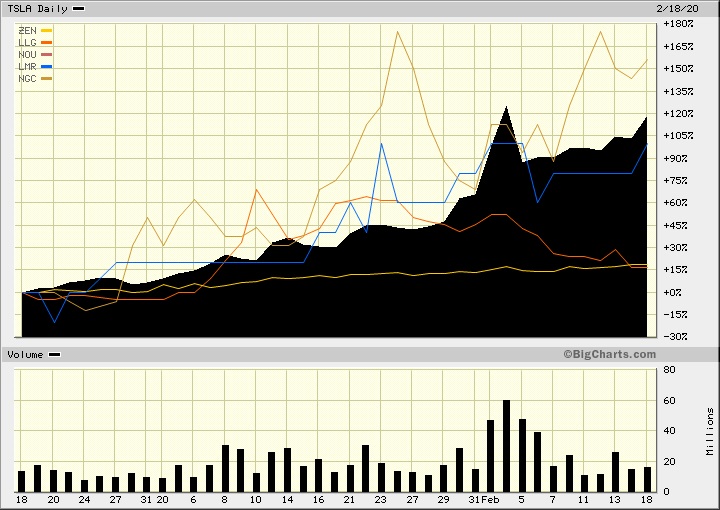Click the NGC tan legend marker

click(46, 78)
